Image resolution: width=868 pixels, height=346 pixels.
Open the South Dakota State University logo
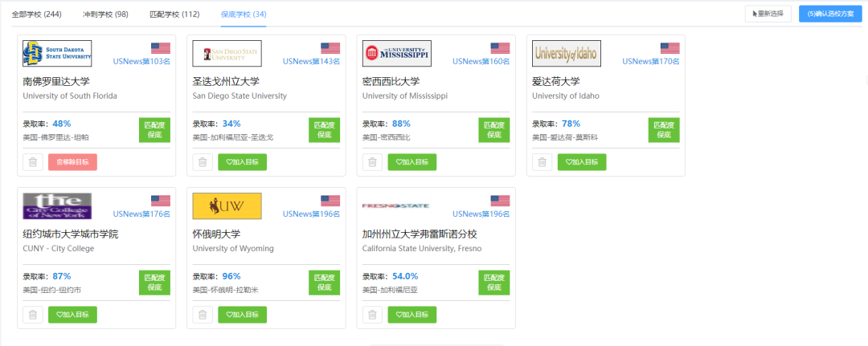[57, 54]
